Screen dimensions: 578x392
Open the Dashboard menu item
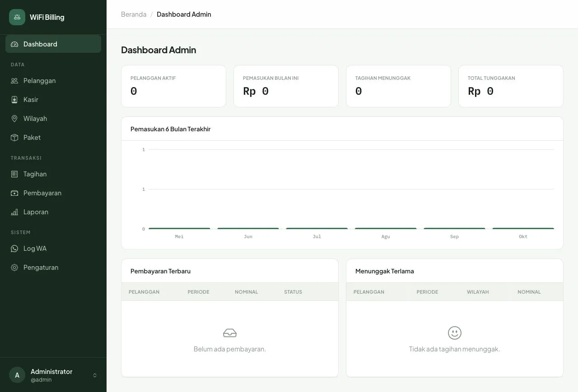point(53,44)
